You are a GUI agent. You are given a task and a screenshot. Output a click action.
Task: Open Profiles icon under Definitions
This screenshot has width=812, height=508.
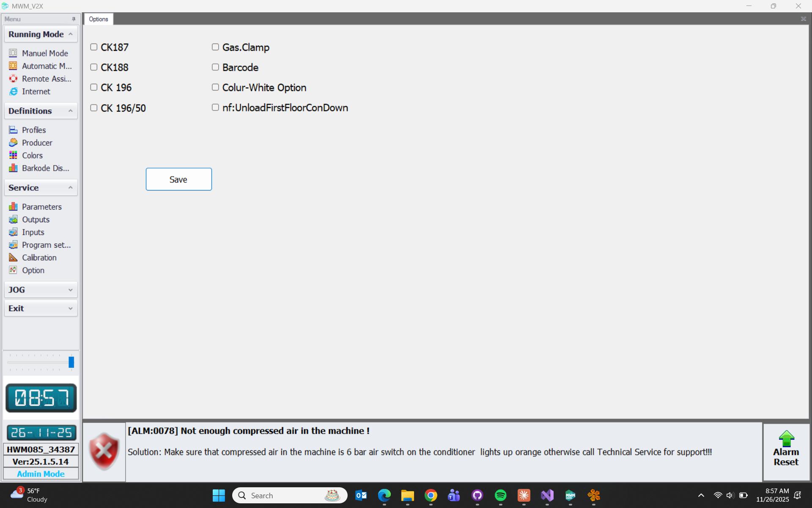pos(13,130)
